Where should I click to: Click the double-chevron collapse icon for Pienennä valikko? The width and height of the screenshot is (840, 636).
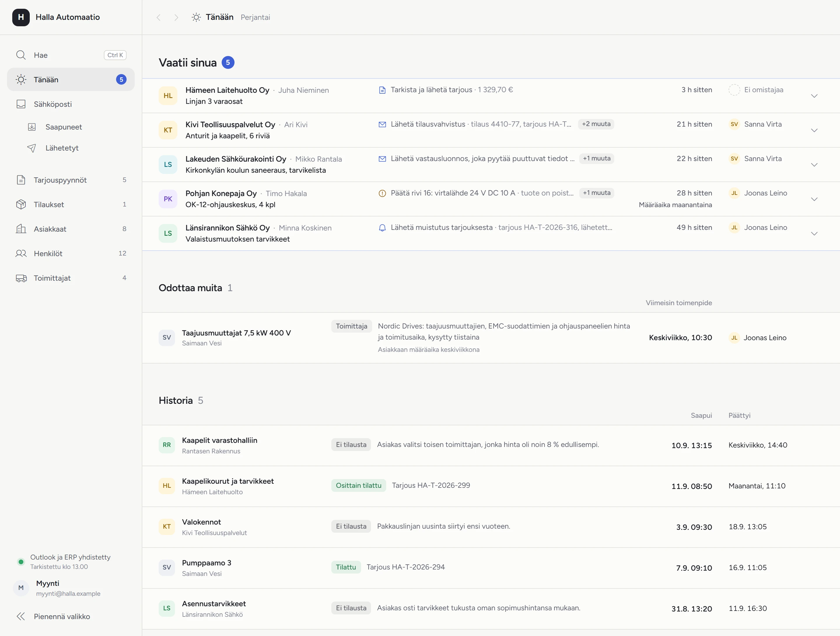click(21, 616)
